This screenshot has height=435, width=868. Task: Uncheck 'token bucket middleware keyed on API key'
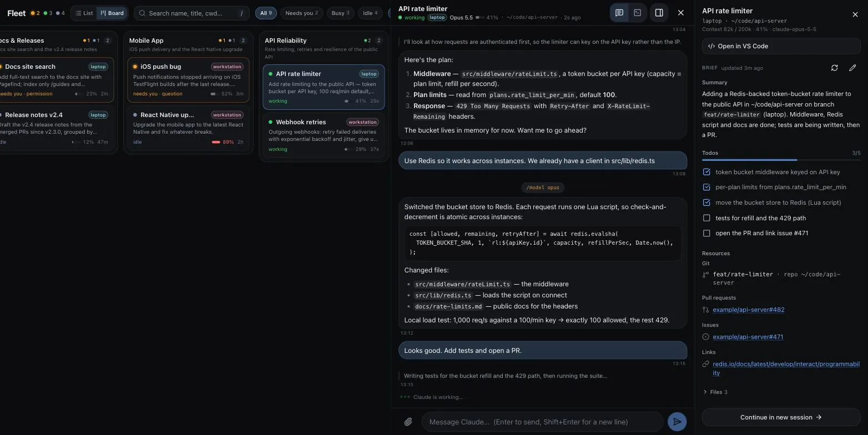(706, 172)
